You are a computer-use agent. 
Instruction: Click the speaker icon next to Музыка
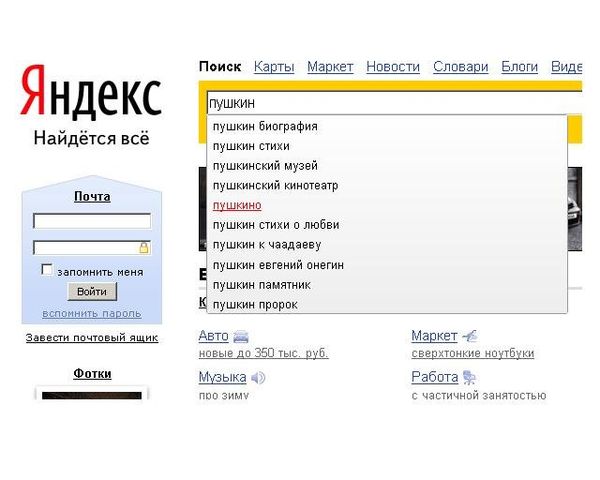[x=258, y=378]
